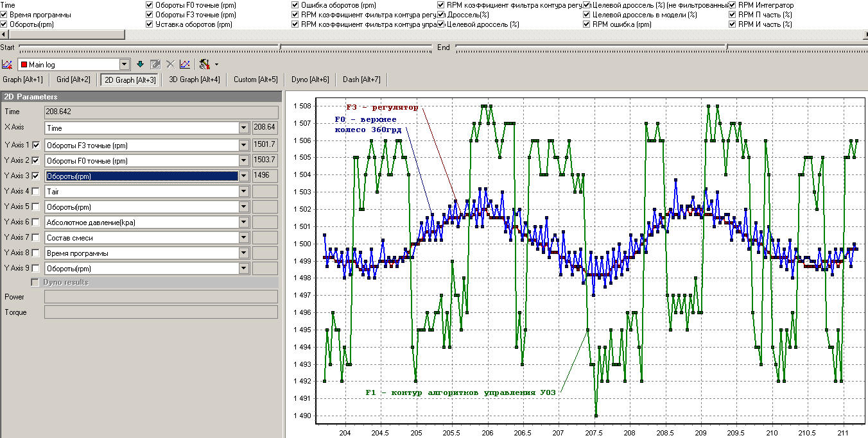
Task: Click the Start range slider handle
Action: [279, 47]
